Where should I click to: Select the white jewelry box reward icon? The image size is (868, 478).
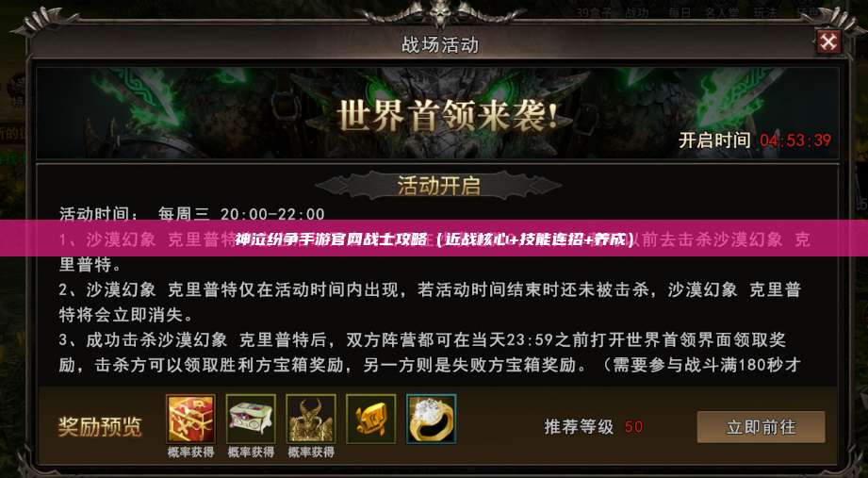tap(251, 419)
